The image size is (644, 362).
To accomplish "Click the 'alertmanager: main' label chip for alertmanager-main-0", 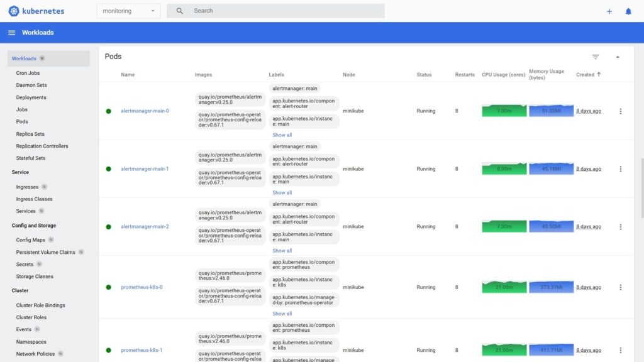I will pyautogui.click(x=295, y=89).
